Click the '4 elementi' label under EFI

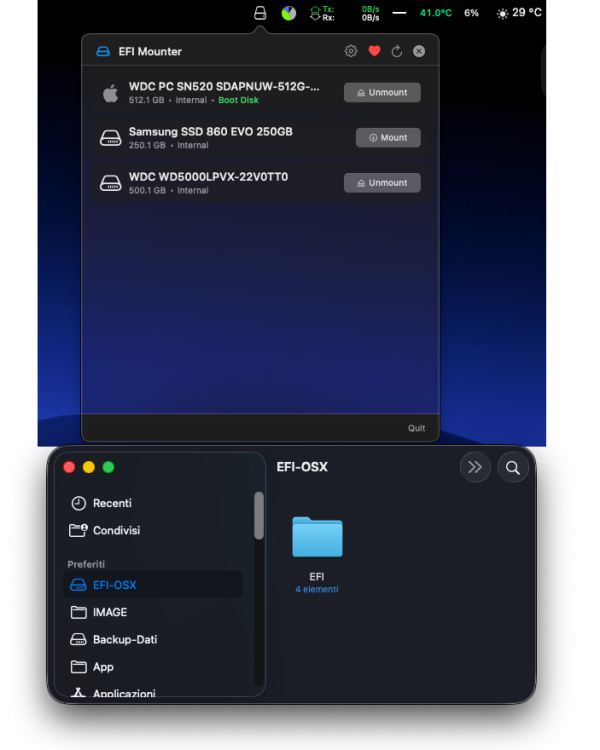pyautogui.click(x=317, y=589)
